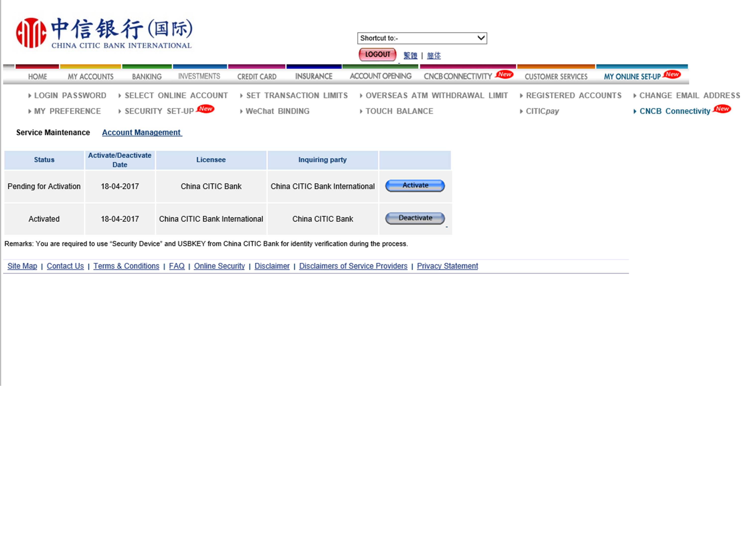Open MY ONLINE SET-UP menu

[632, 77]
